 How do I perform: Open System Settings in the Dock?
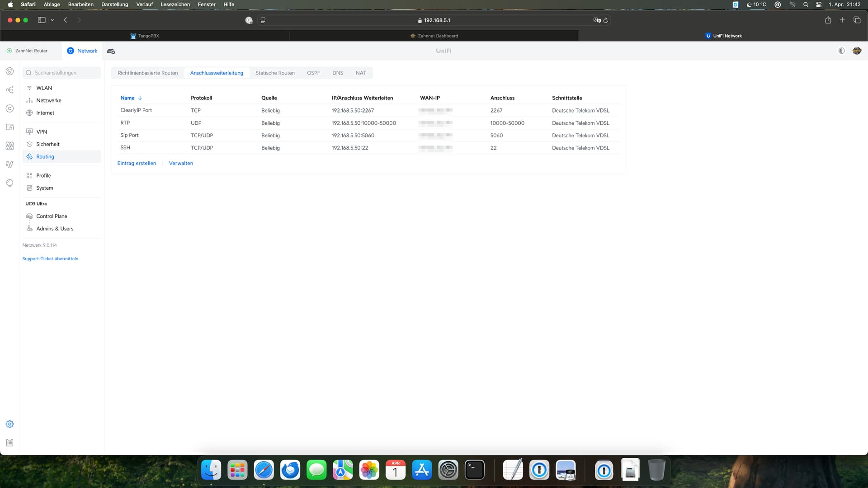click(x=448, y=470)
